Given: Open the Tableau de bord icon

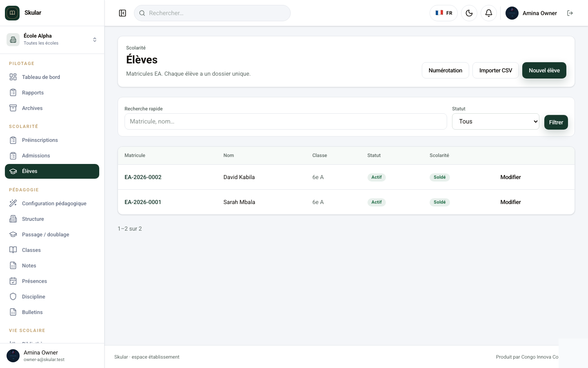Looking at the screenshot, I should 13,77.
